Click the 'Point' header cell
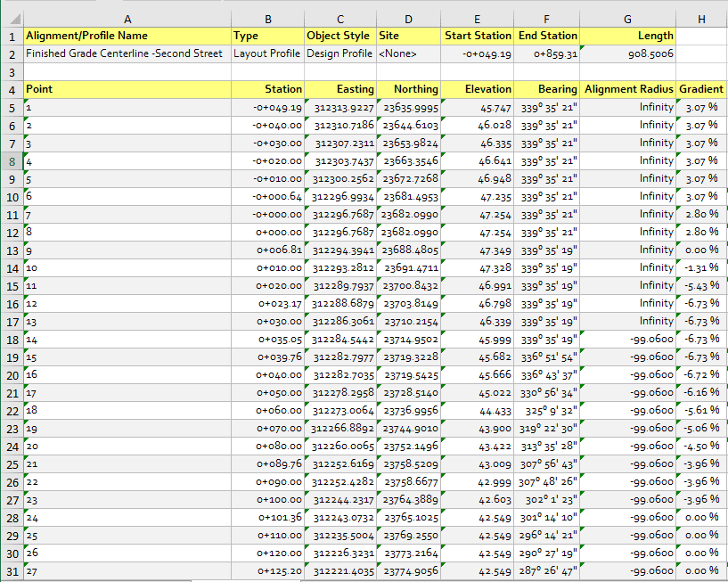Image resolution: width=728 pixels, height=582 pixels. 127,90
